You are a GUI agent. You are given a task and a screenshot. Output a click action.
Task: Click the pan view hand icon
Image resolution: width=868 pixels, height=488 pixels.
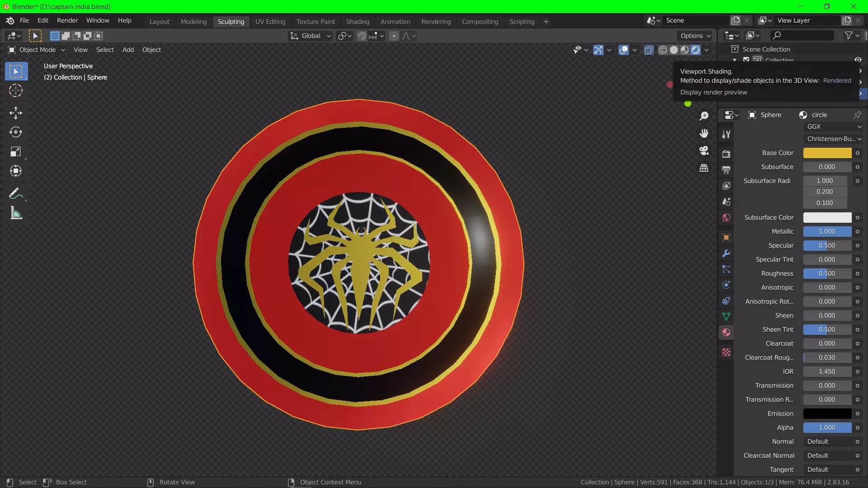tap(704, 133)
